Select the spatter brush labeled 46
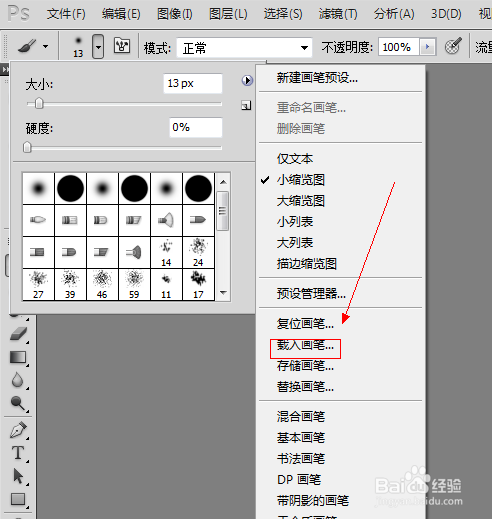The width and height of the screenshot is (492, 519). click(102, 284)
